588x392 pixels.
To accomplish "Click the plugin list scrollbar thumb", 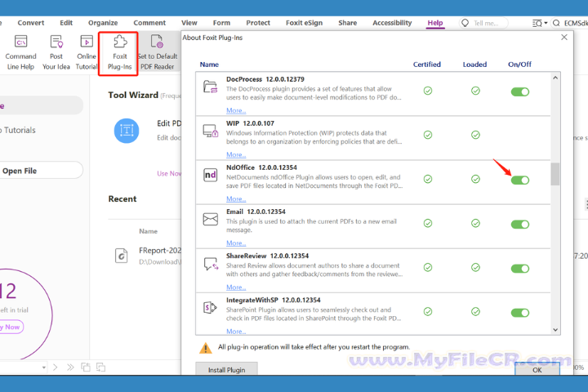I will click(555, 174).
